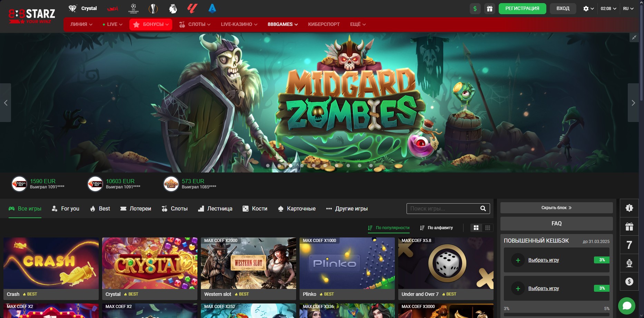Image resolution: width=644 pixels, height=318 pixels.
Task: Select the For you tab
Action: (65, 208)
